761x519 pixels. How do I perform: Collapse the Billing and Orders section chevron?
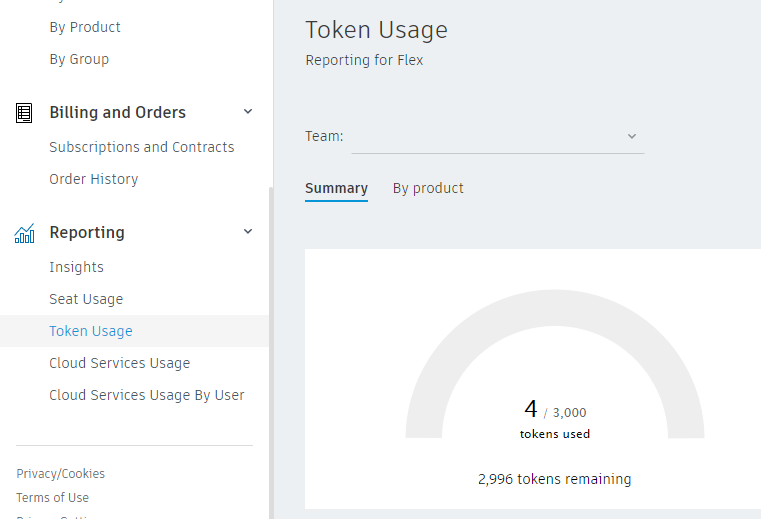pos(248,112)
